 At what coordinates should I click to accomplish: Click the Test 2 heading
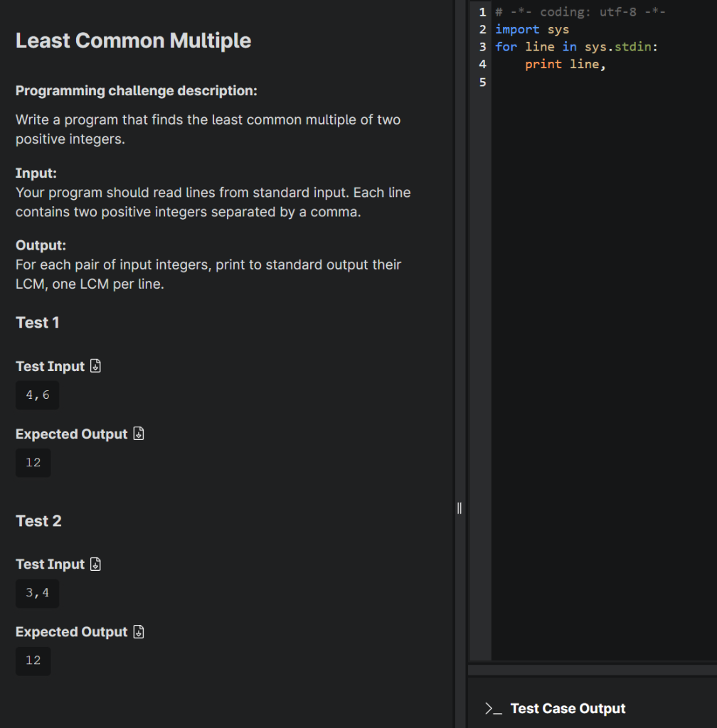[x=38, y=520]
